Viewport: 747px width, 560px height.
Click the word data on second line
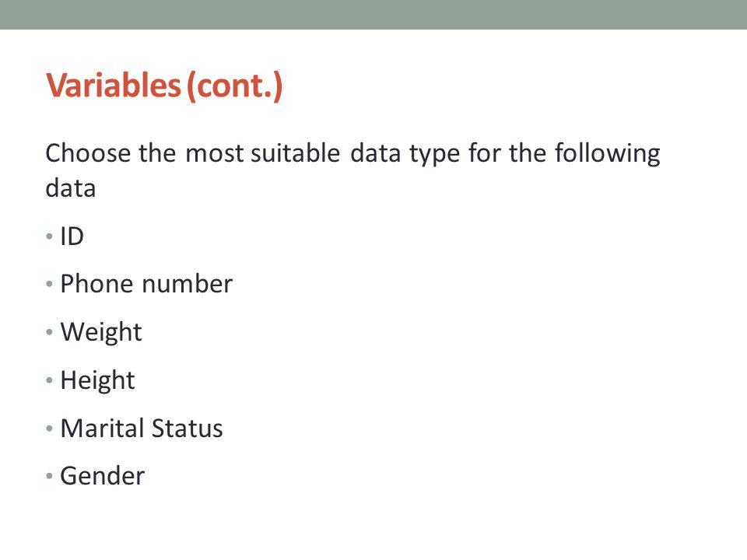pyautogui.click(x=71, y=188)
